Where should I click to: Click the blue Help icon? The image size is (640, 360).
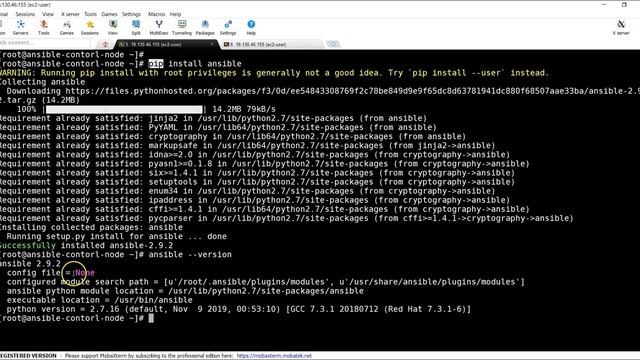click(x=251, y=28)
